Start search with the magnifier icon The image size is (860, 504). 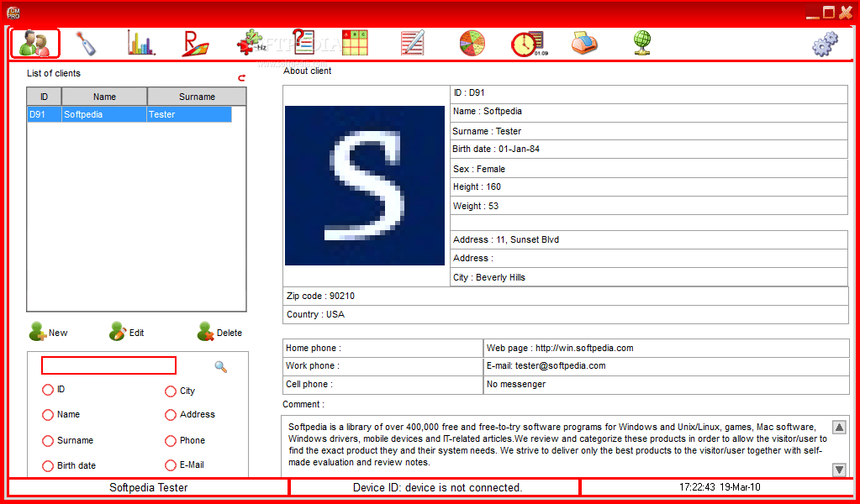[220, 366]
